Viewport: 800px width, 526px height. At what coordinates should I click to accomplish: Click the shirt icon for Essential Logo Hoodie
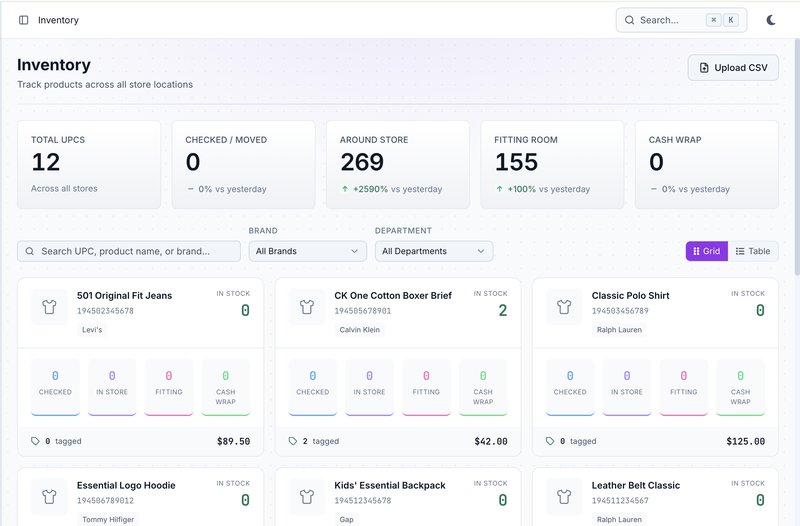[x=49, y=496]
